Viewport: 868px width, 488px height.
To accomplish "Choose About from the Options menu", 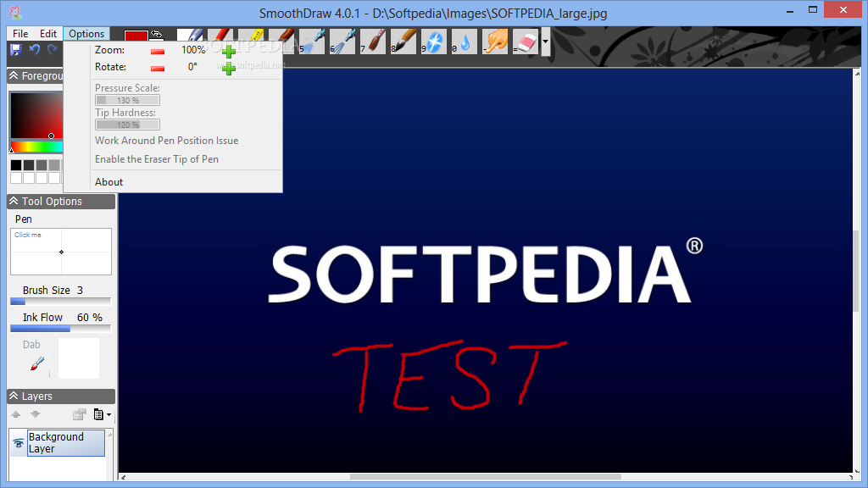I will tap(109, 182).
